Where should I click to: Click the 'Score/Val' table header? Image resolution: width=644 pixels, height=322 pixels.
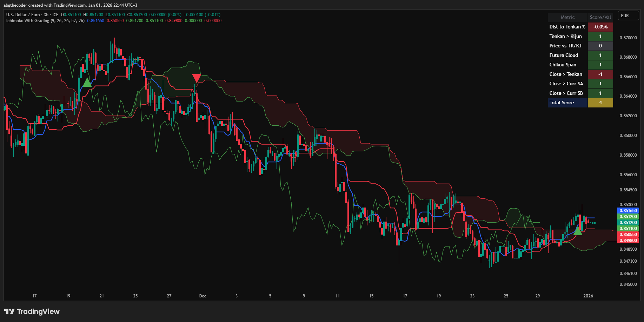click(x=600, y=17)
